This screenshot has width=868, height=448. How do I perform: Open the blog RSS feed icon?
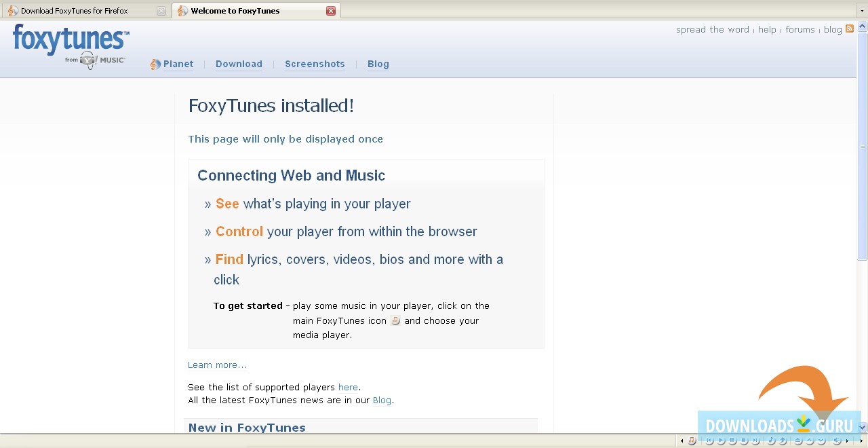850,29
